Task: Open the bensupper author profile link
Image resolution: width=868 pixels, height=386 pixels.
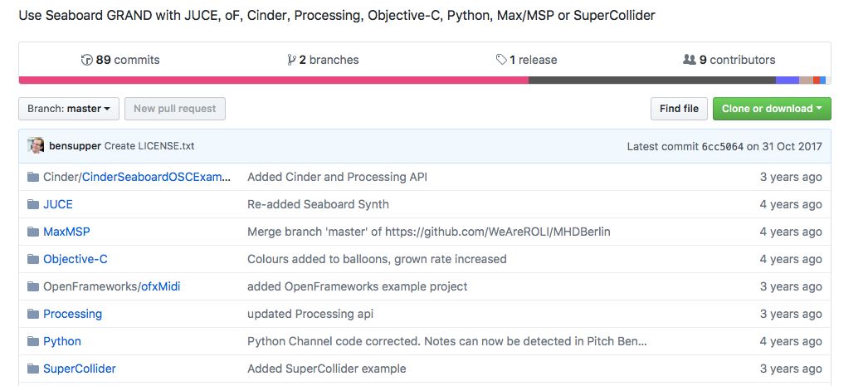Action: [75, 146]
